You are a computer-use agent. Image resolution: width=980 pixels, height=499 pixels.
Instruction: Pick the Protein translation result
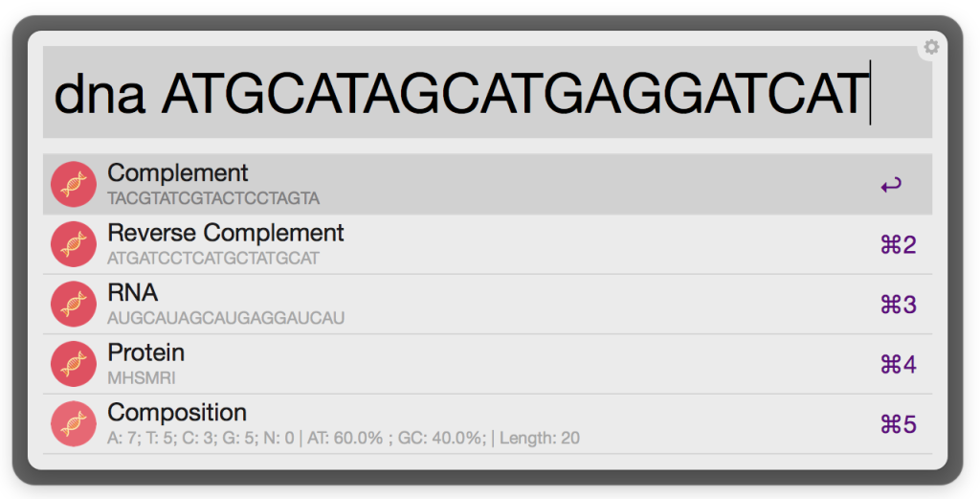(x=146, y=352)
